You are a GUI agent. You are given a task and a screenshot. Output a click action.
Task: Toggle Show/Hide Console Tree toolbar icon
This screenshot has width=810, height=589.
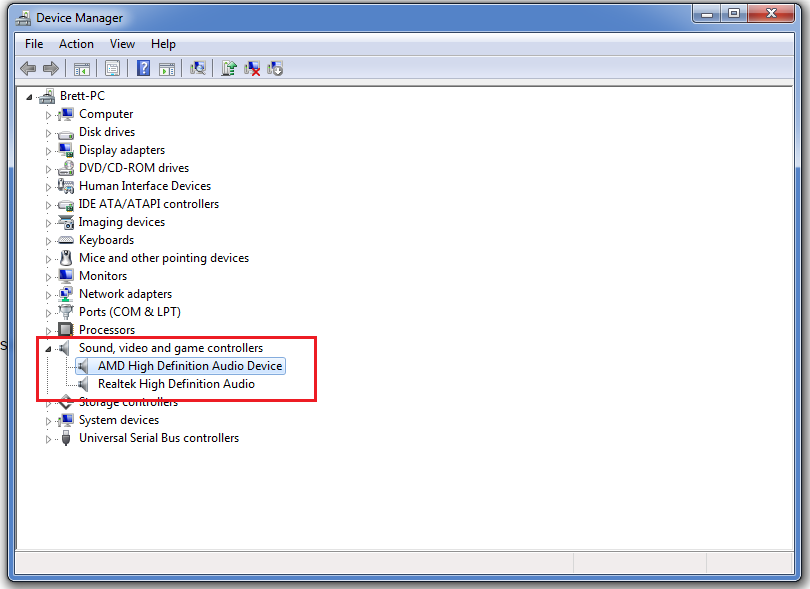coord(82,68)
